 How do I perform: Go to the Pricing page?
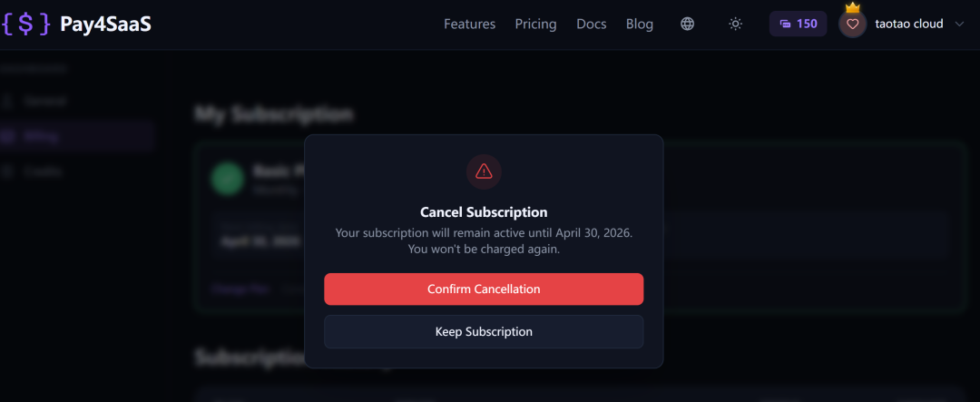pos(535,25)
